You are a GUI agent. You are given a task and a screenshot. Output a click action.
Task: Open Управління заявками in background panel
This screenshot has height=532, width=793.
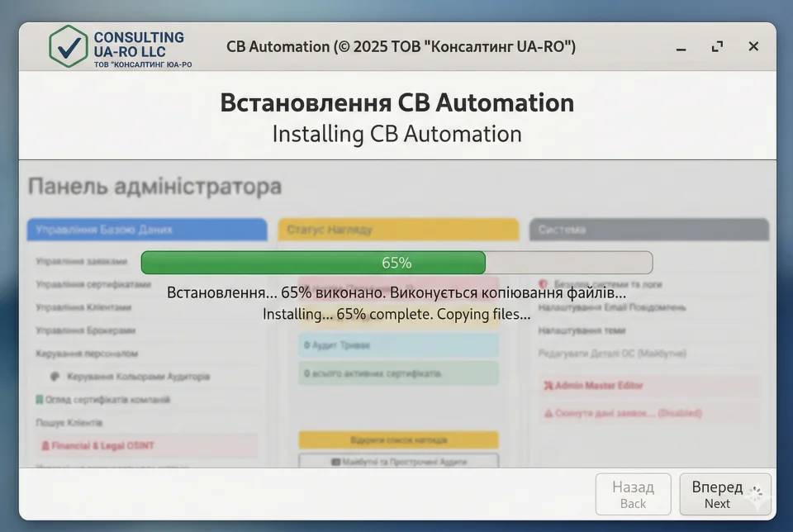82,261
